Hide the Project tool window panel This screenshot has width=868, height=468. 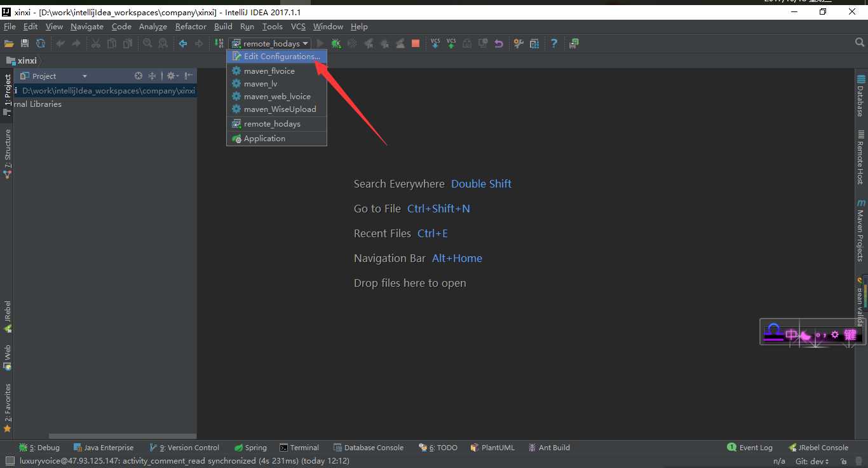[x=189, y=76]
